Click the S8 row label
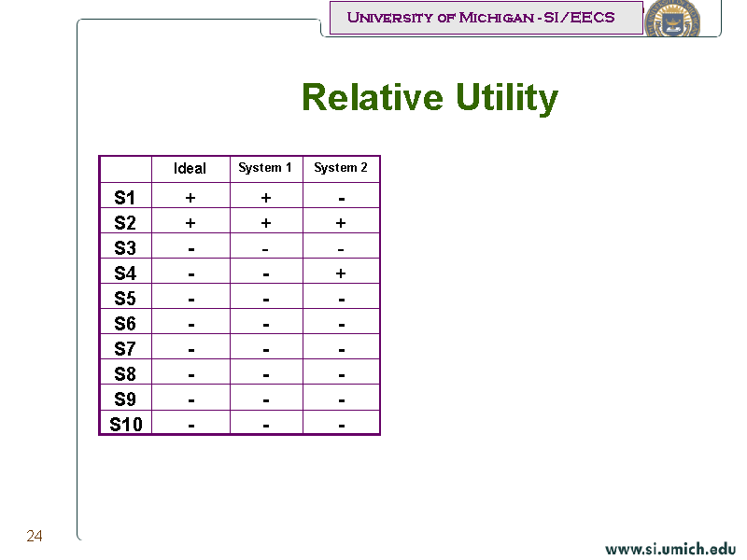Image resolution: width=747 pixels, height=560 pixels. click(125, 374)
